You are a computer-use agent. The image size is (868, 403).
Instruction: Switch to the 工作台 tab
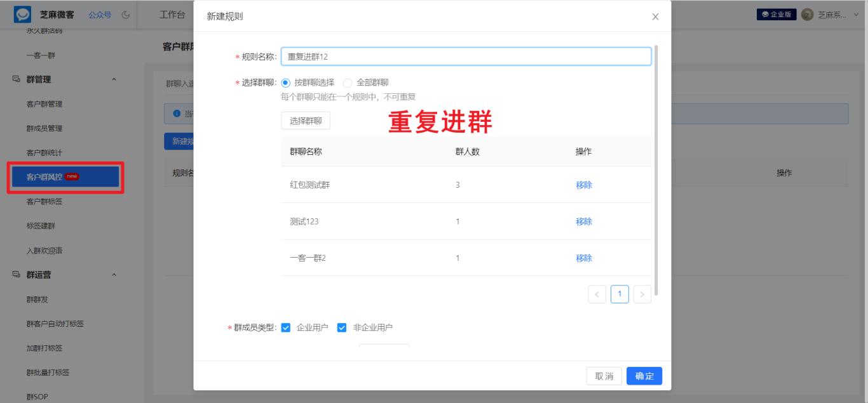coord(171,14)
